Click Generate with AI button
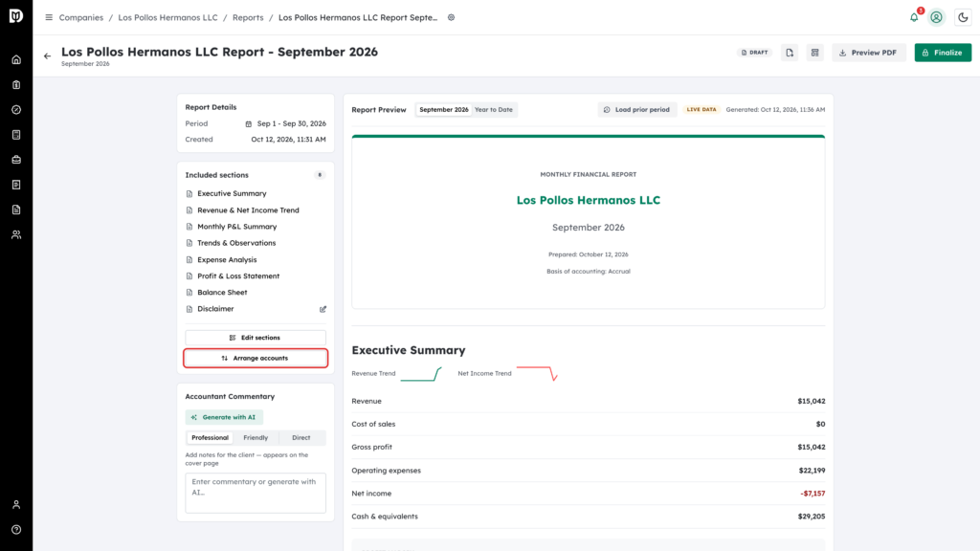 point(224,417)
